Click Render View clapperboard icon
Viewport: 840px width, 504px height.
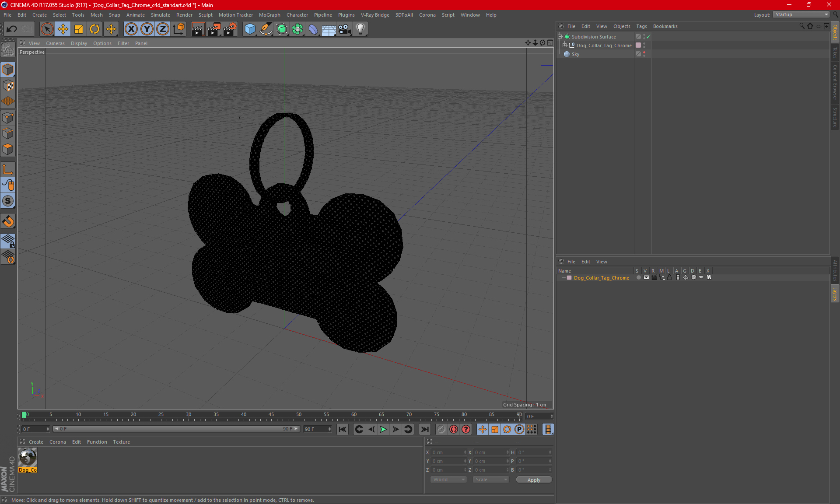point(198,29)
